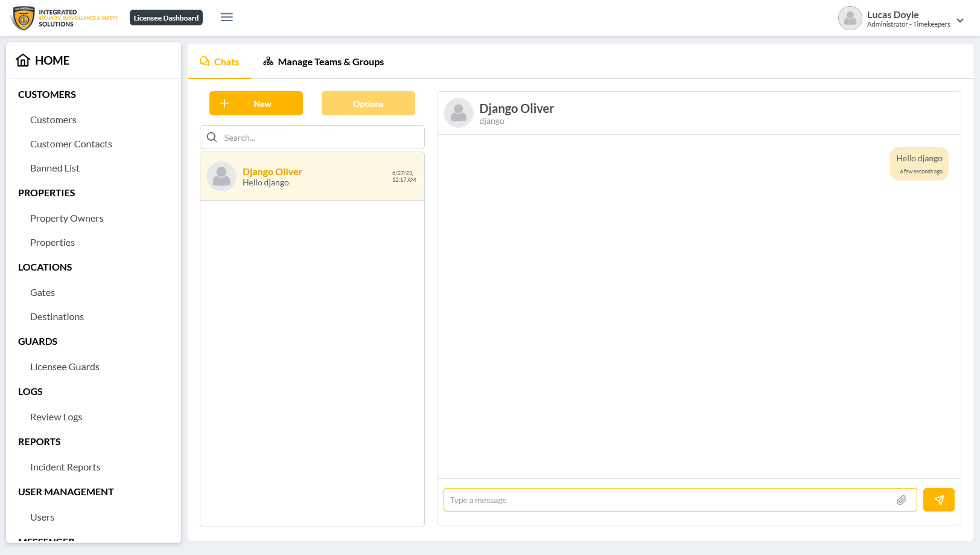
Task: Click the Administrator - Timekeepers role text
Action: [x=908, y=24]
